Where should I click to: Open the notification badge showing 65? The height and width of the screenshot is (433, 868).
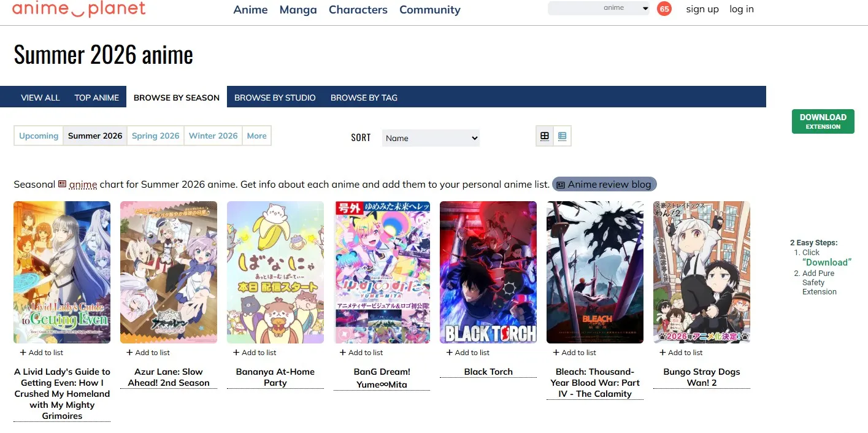point(664,9)
